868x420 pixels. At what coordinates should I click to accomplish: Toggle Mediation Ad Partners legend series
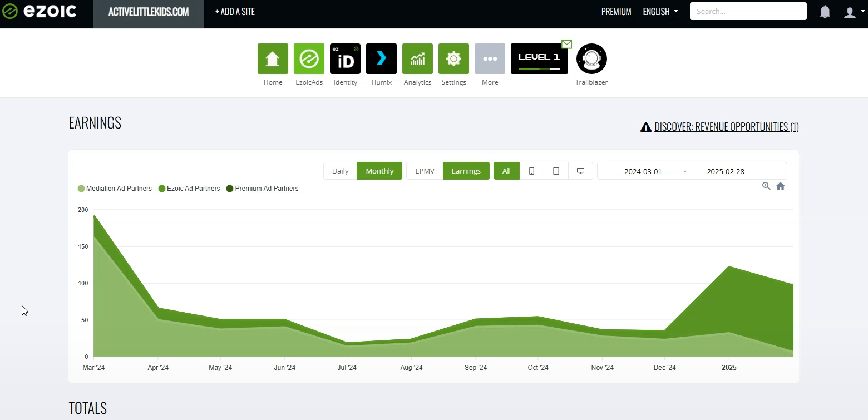tap(115, 189)
